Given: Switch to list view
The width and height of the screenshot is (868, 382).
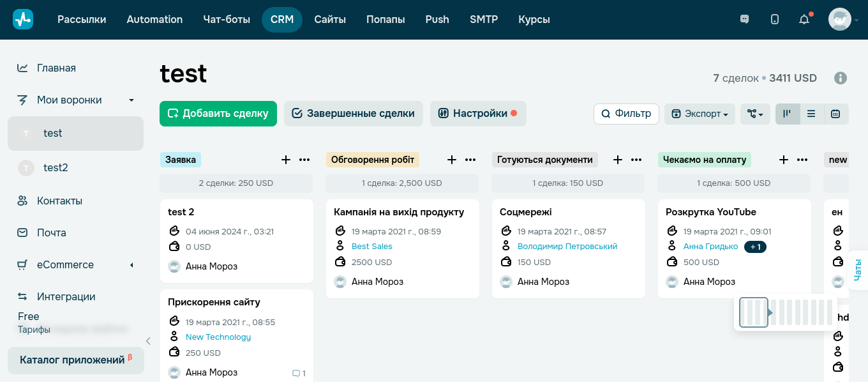Looking at the screenshot, I should click(811, 114).
